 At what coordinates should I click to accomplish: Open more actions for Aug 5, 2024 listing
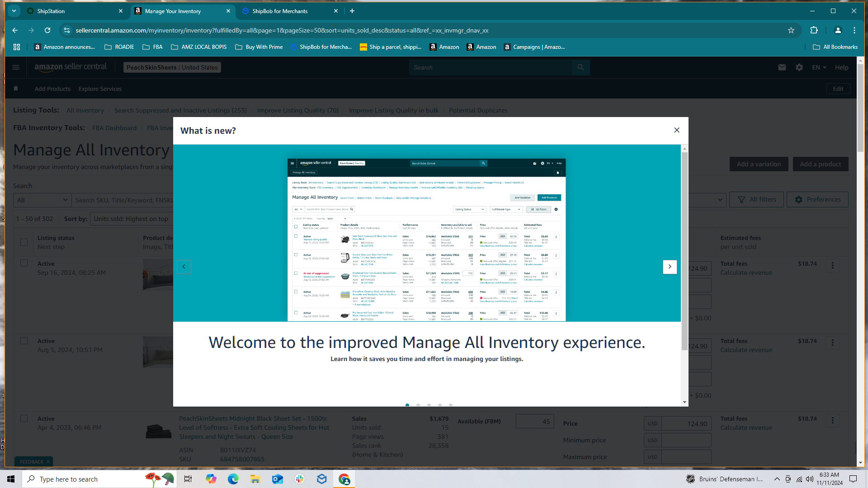[833, 343]
